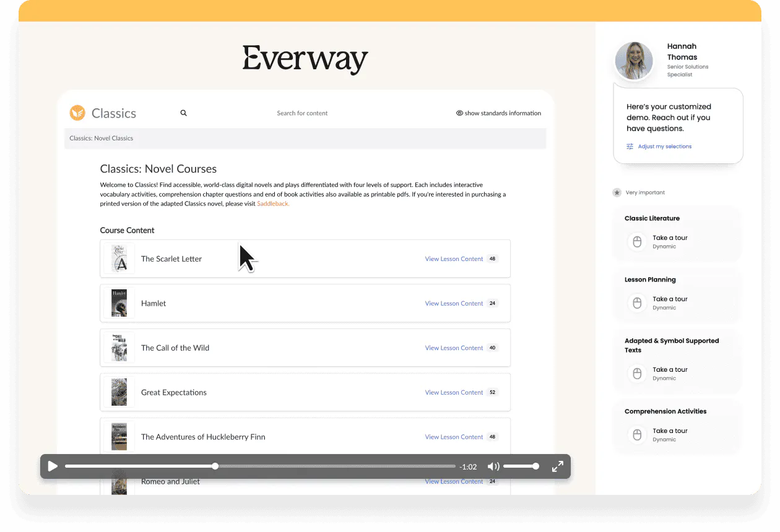780x532 pixels.
Task: Click the 40 badge on Call of the Wild row
Action: (493, 348)
